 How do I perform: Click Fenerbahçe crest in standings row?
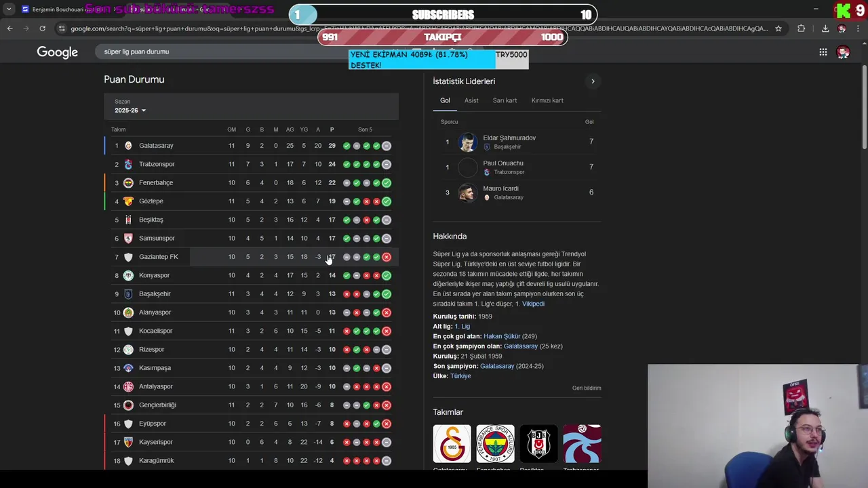(128, 183)
